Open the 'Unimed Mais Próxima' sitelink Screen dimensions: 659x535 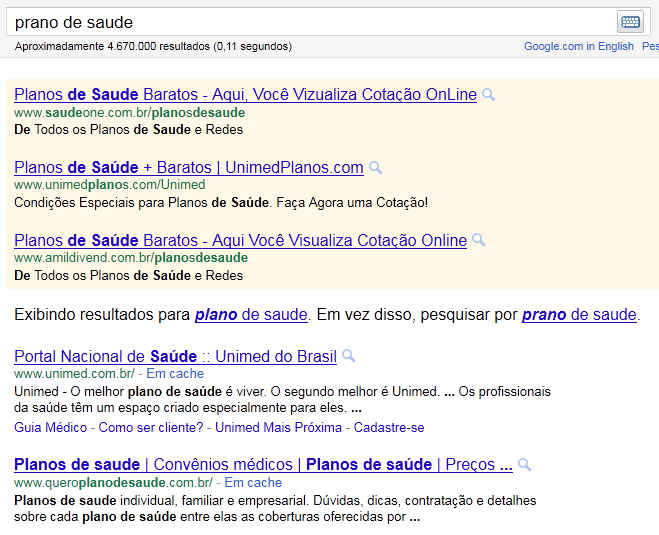(x=278, y=427)
